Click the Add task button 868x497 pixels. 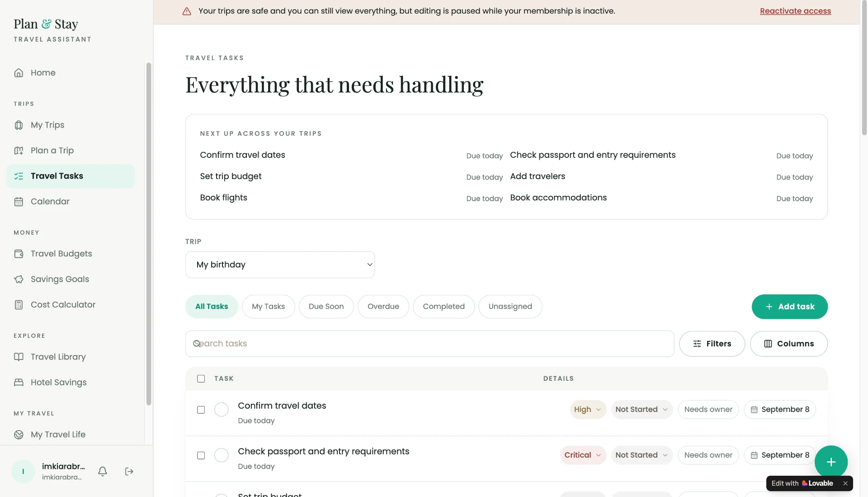(789, 307)
